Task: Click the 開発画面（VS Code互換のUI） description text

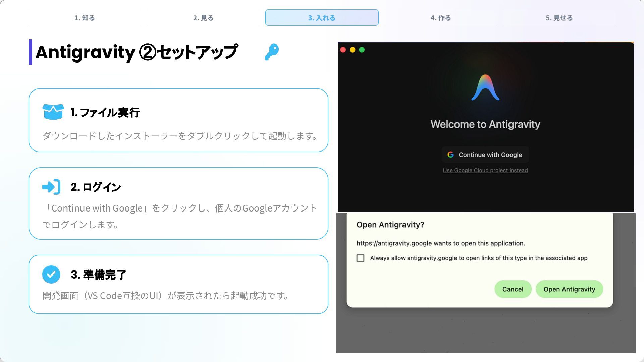Action: 166,296
